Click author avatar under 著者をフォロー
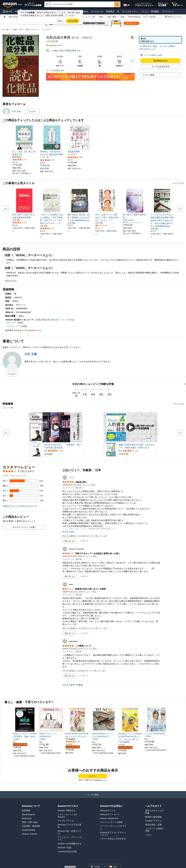 coord(6,111)
